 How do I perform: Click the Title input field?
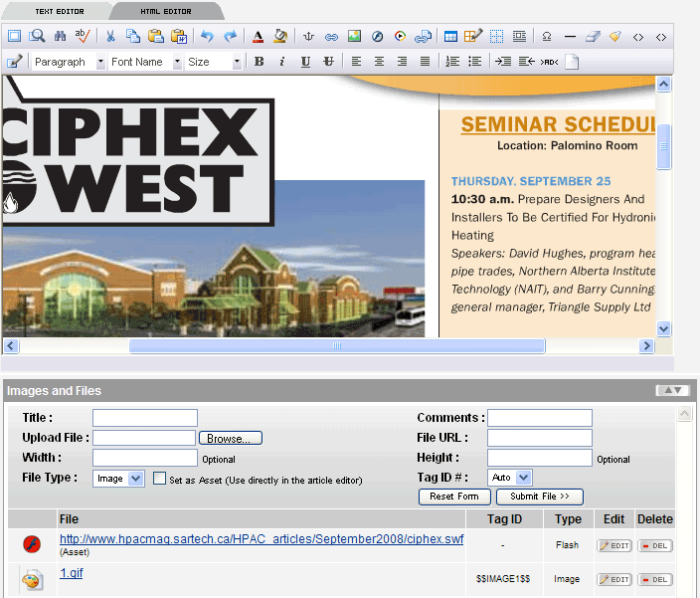[145, 418]
